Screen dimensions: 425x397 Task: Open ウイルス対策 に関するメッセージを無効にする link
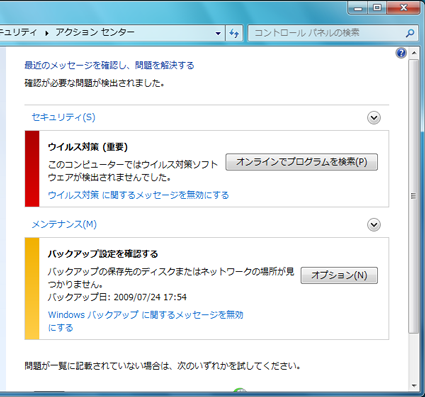138,195
